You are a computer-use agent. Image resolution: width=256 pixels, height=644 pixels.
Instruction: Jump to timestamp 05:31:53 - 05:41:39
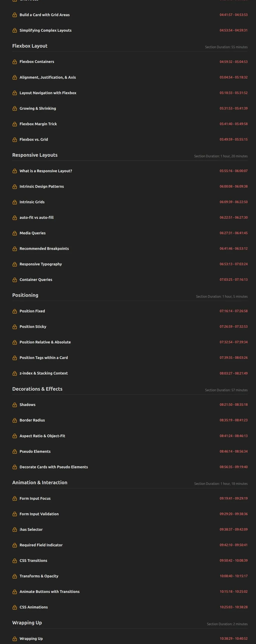pyautogui.click(x=233, y=108)
